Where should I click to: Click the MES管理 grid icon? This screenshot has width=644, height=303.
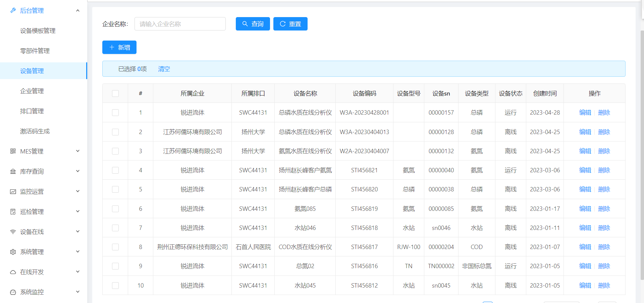13,151
